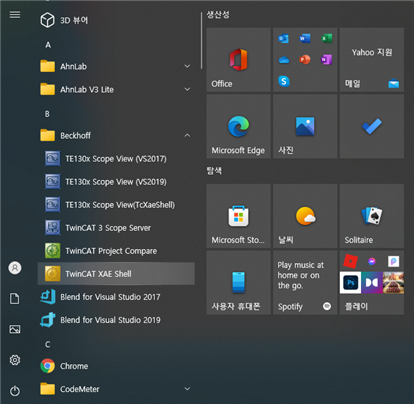Open the Microsoft Store tile

[238, 216]
